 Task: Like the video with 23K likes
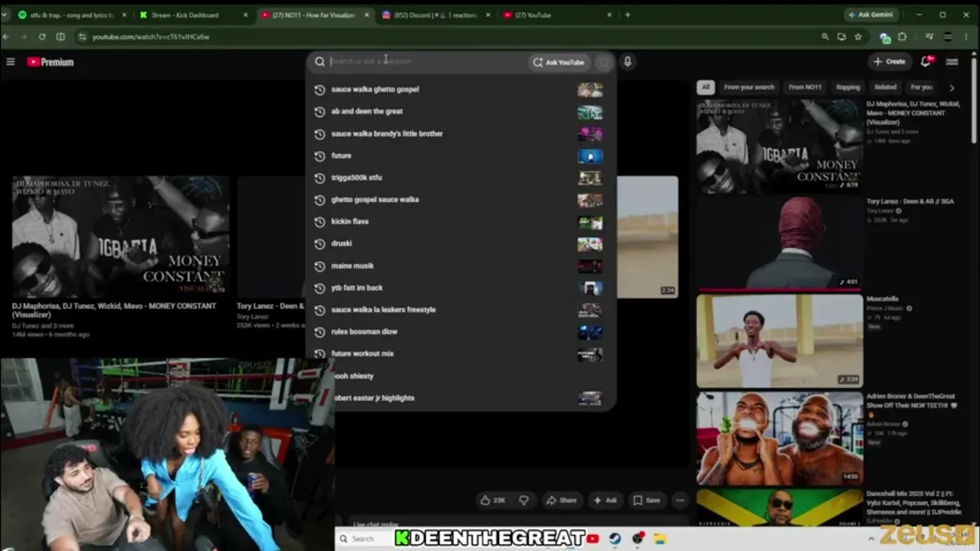pos(492,500)
